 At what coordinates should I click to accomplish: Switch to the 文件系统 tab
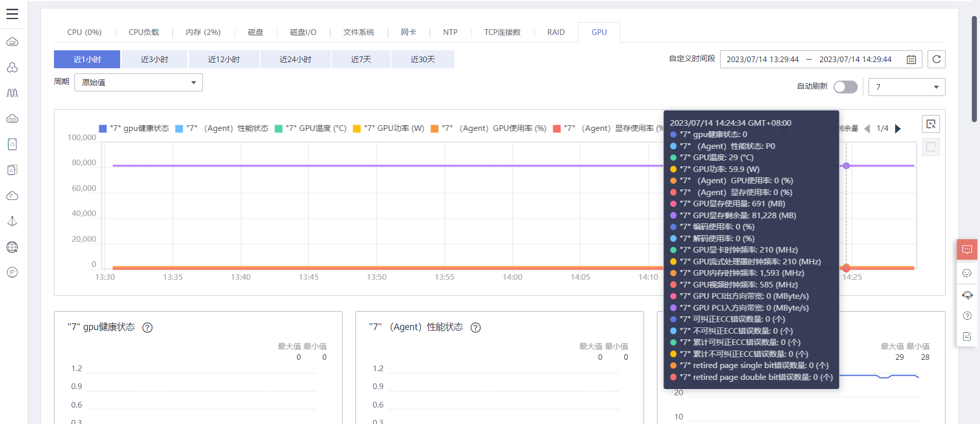click(x=359, y=32)
